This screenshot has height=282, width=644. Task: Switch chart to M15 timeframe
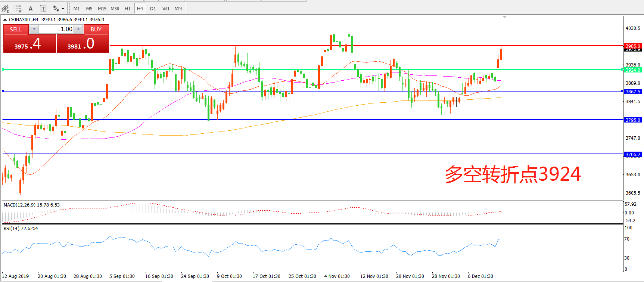click(x=102, y=8)
